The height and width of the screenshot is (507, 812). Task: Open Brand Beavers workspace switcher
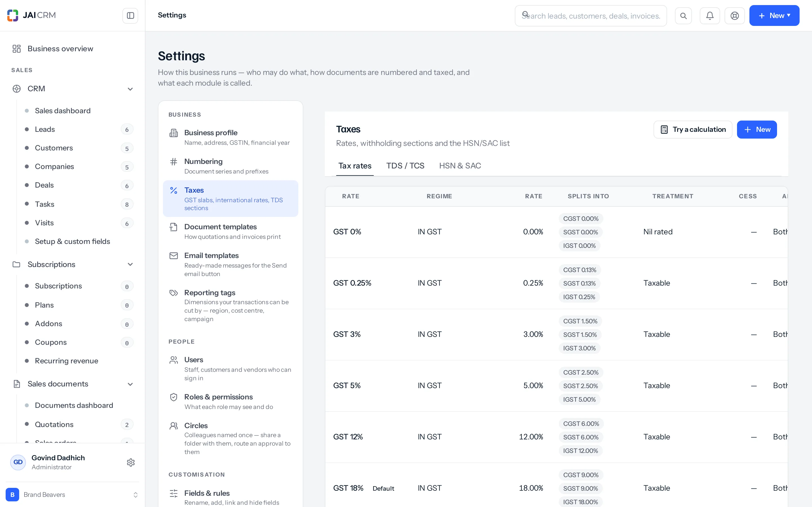(x=72, y=495)
